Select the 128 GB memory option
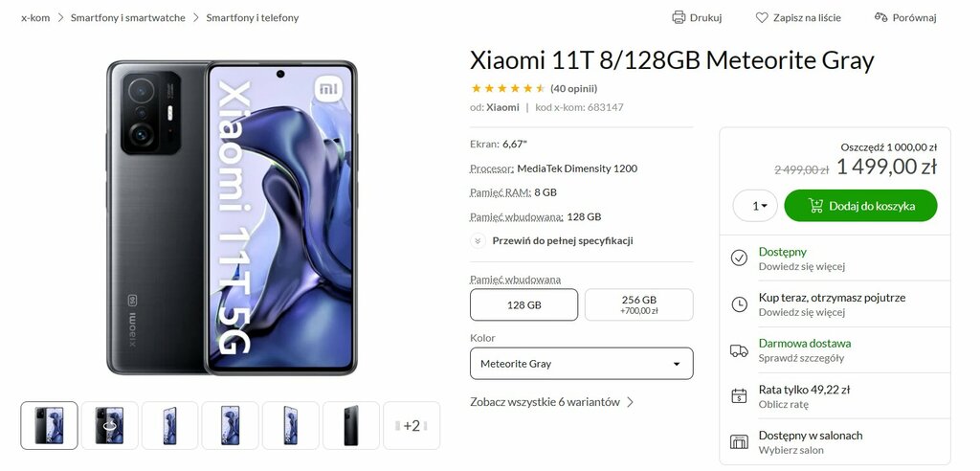Screen dimensions: 980x471 click(523, 304)
